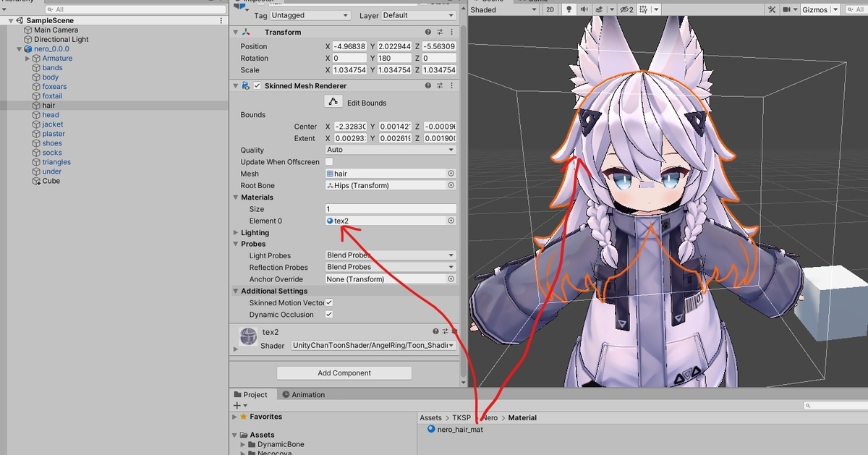Open tex2 Shader dropdown
868x455 pixels.
[x=373, y=346]
